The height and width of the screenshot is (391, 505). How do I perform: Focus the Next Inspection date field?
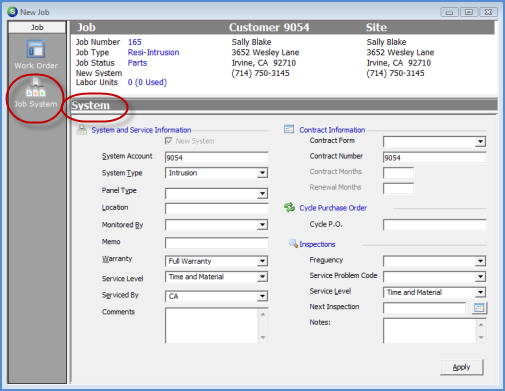click(x=425, y=308)
